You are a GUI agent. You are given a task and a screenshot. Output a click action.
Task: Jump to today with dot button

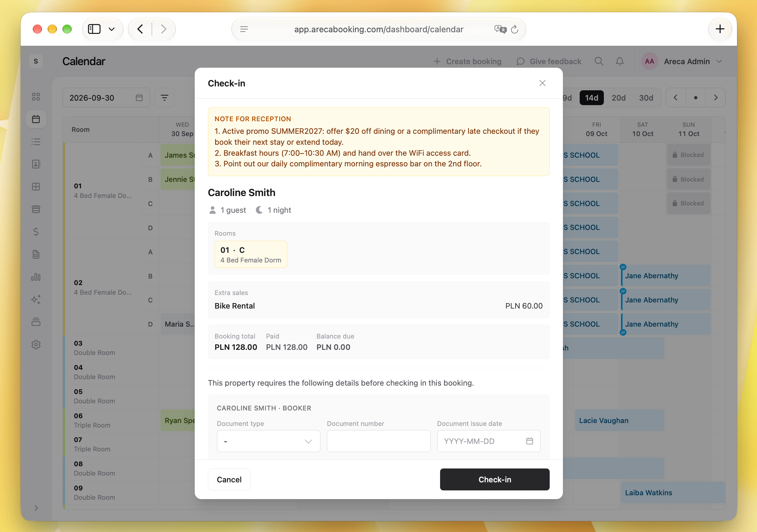pyautogui.click(x=696, y=98)
